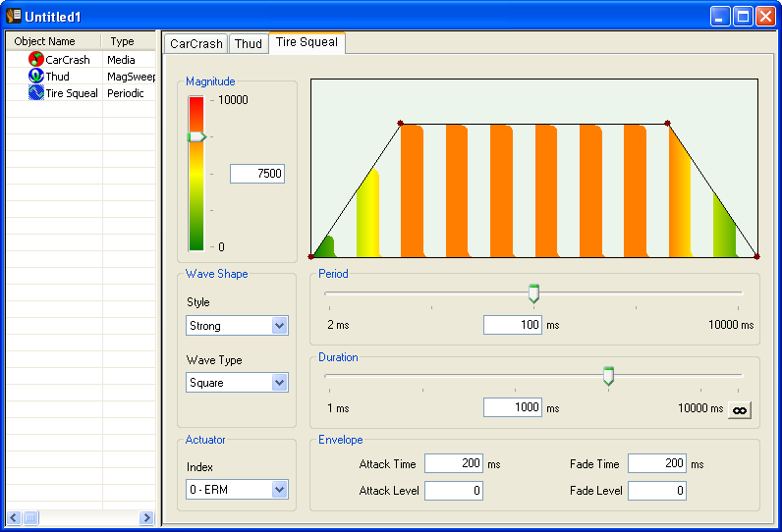Click the Period value field 100

point(513,325)
